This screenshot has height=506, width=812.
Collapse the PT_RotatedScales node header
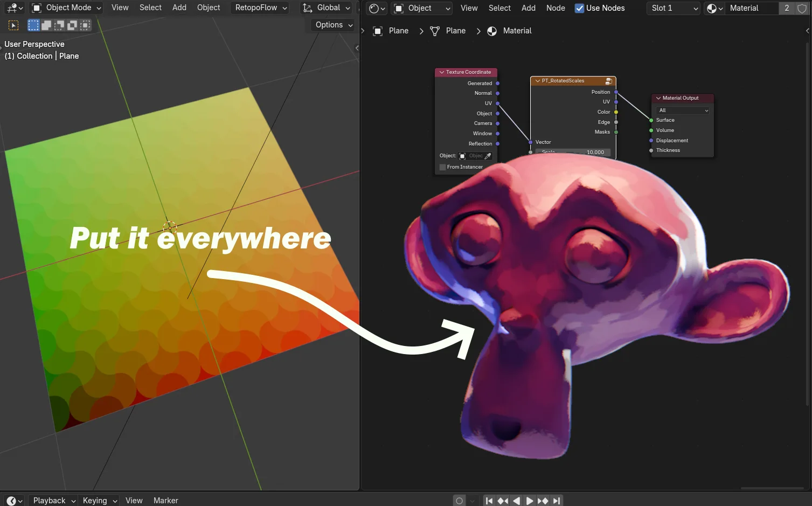pos(537,80)
